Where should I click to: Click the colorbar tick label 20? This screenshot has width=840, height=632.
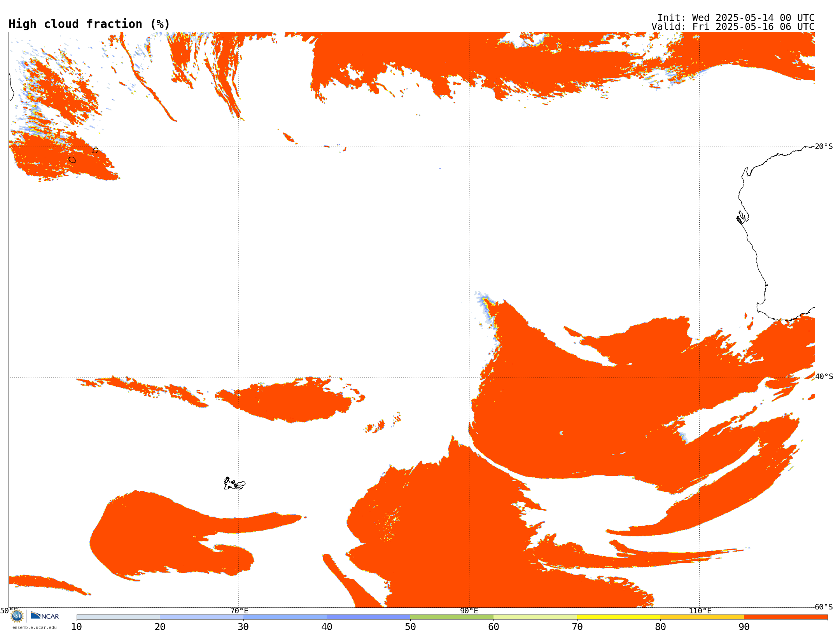(160, 627)
